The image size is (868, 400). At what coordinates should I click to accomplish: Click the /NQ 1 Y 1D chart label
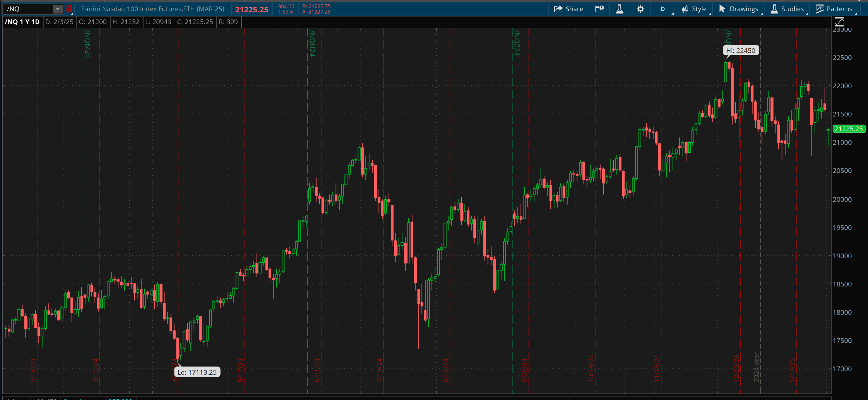(22, 22)
